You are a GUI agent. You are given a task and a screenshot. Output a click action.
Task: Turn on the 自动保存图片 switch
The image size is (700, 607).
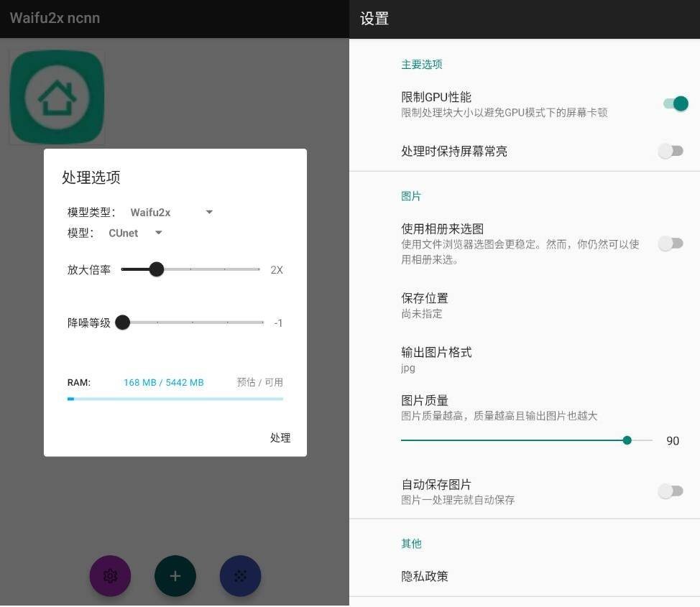pos(670,491)
